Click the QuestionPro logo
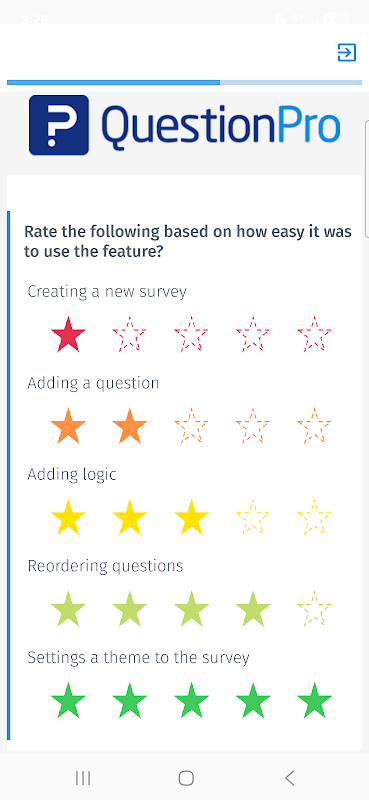 [x=184, y=125]
